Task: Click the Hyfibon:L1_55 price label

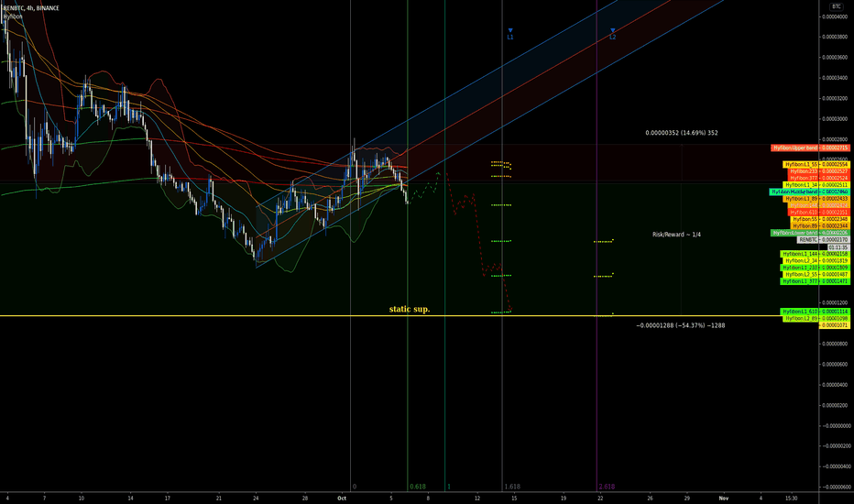Action: click(816, 165)
